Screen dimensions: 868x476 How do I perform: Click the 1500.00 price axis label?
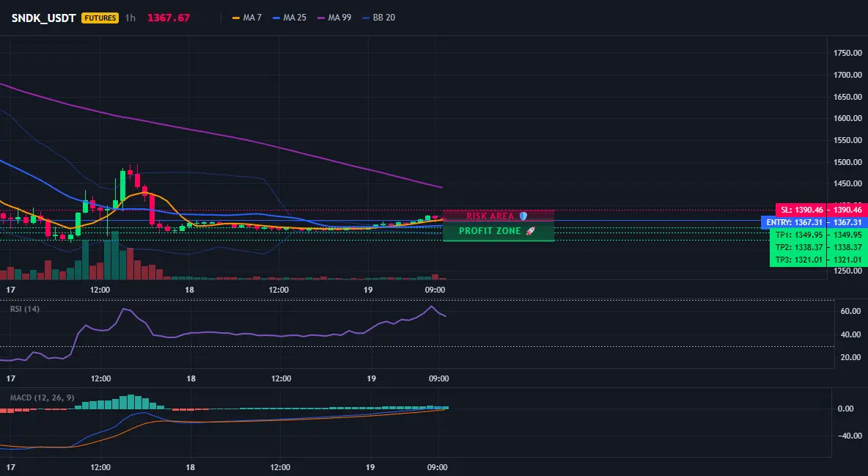[x=847, y=162]
